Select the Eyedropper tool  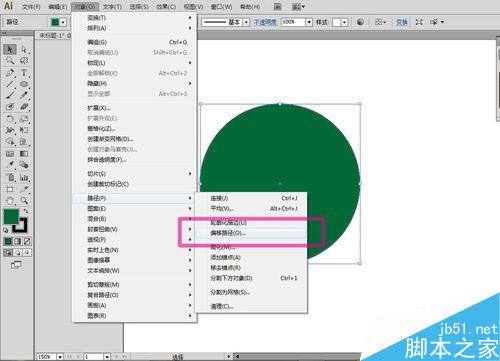pos(10,165)
